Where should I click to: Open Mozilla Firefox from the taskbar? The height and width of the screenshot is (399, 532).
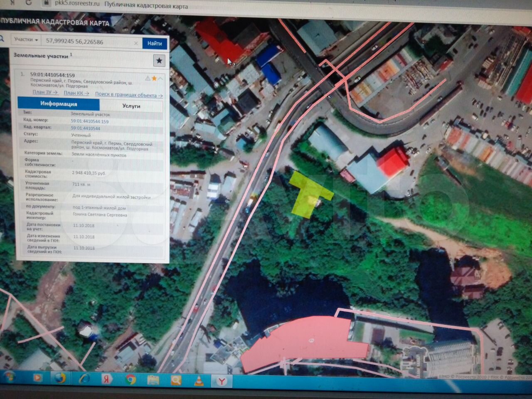point(60,378)
